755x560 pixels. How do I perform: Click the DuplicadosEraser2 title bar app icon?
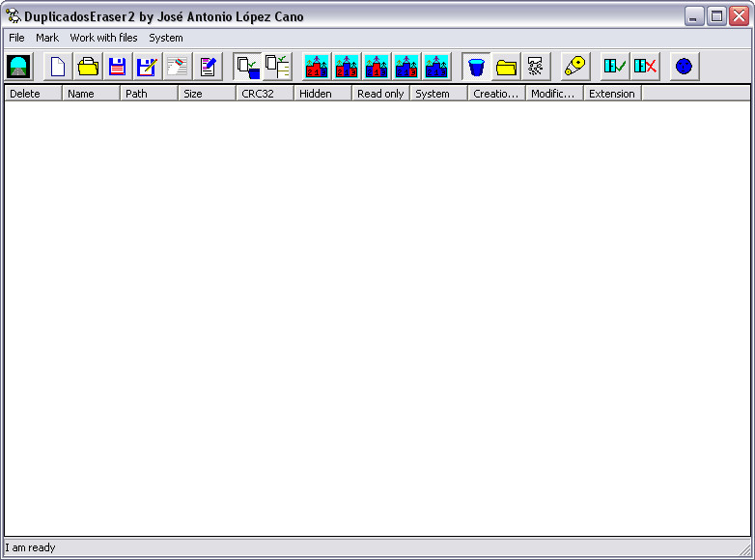(14, 15)
